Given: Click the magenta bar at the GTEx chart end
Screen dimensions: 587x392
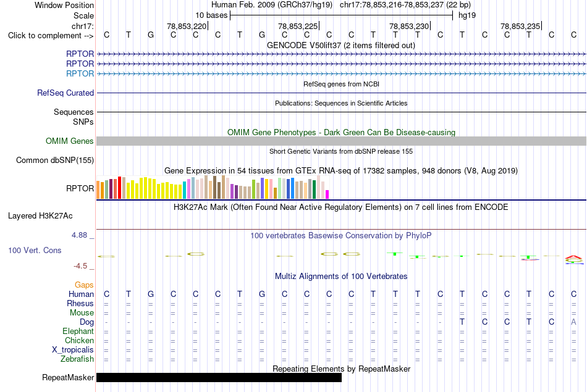Looking at the screenshot, I should [x=327, y=194].
